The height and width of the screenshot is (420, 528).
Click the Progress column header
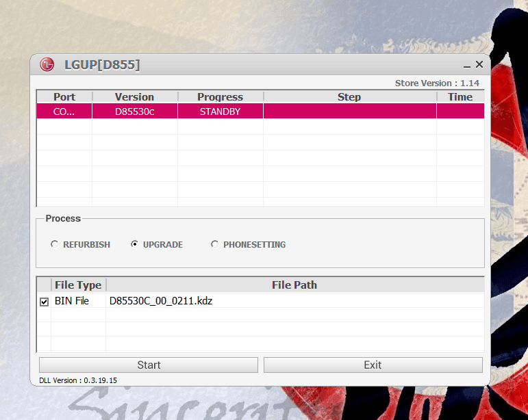pos(220,96)
